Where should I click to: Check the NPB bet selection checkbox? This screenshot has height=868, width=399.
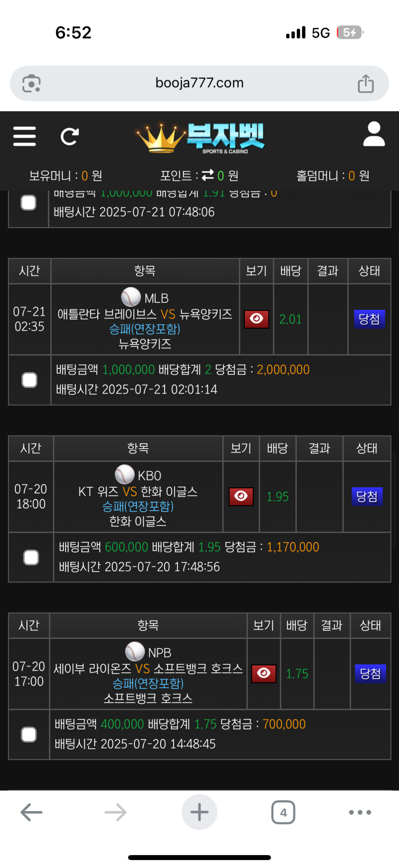tap(29, 734)
